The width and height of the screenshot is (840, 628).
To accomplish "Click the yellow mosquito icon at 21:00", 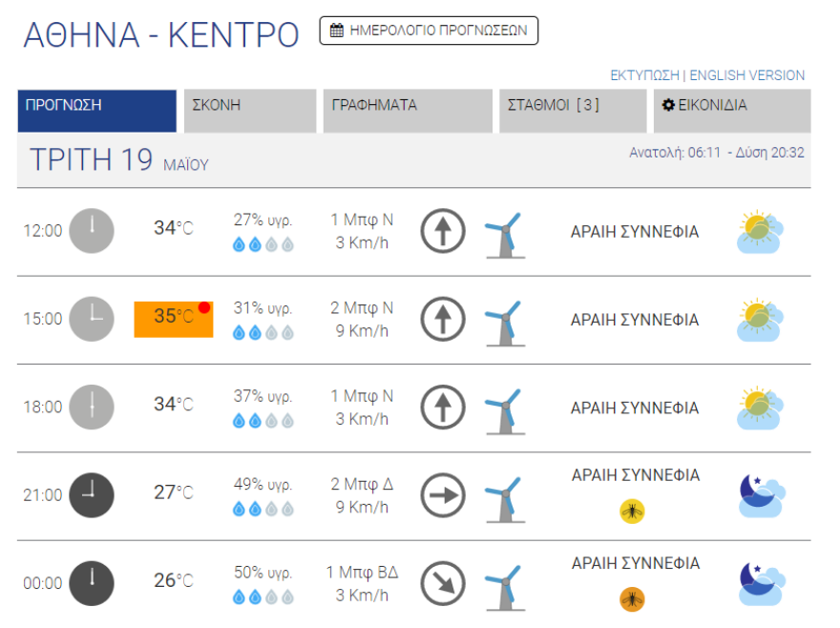I will pyautogui.click(x=632, y=511).
